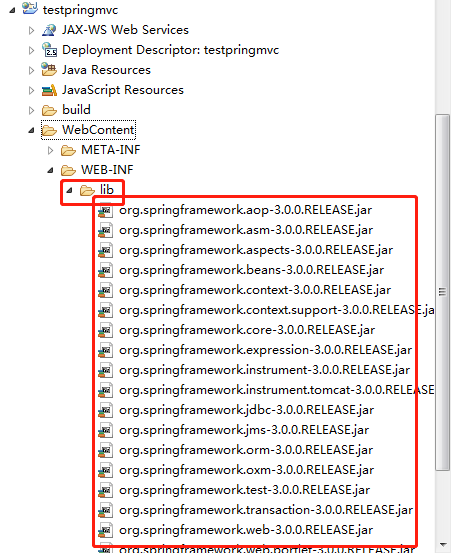
Task: Collapse the testpringmvc project node
Action: click(12, 10)
